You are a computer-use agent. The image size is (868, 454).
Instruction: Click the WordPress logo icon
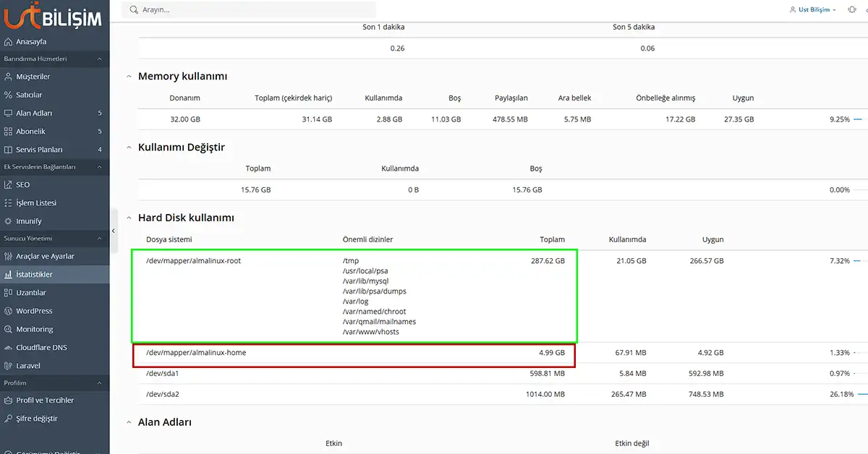pyautogui.click(x=9, y=311)
